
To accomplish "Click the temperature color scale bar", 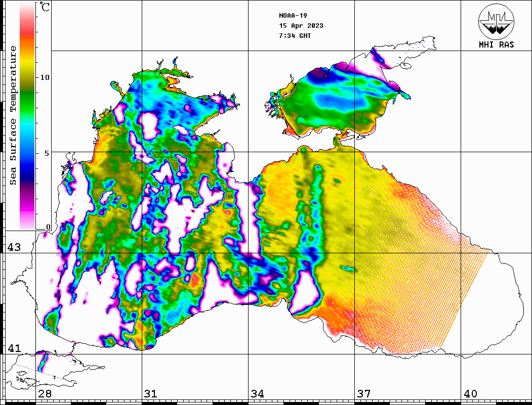I will point(27,116).
